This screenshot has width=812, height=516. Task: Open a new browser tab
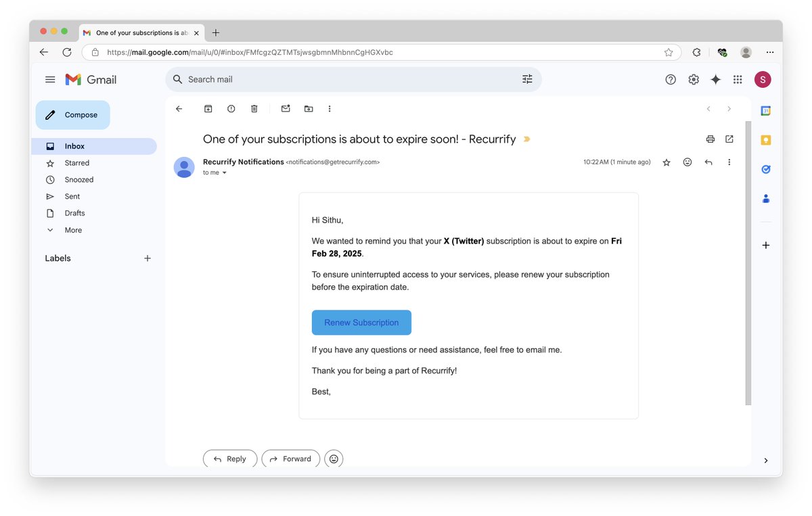pos(216,32)
